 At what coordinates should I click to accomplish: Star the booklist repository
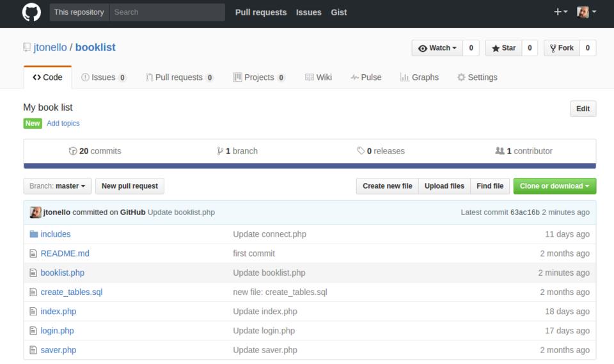(x=504, y=48)
